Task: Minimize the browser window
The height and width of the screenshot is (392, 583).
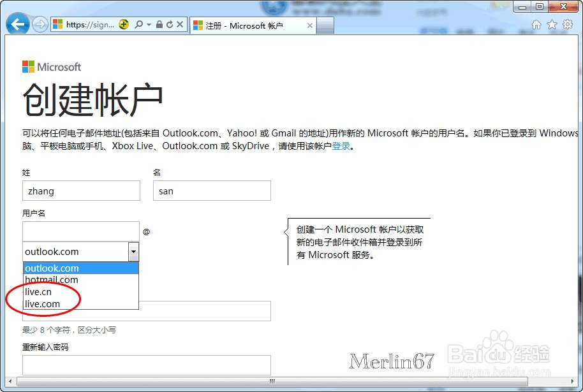Action: (522, 6)
